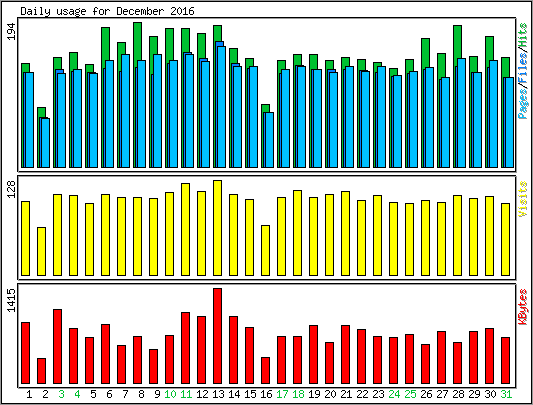This screenshot has width=533, height=405.
Task: Click the light blue Pages bar for day 16
Action: point(270,140)
